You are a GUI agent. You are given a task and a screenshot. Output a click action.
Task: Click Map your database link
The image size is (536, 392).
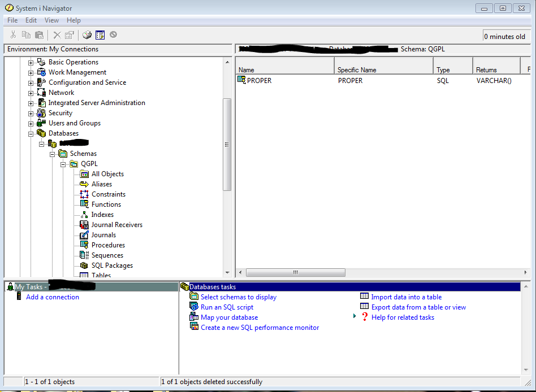[230, 317]
